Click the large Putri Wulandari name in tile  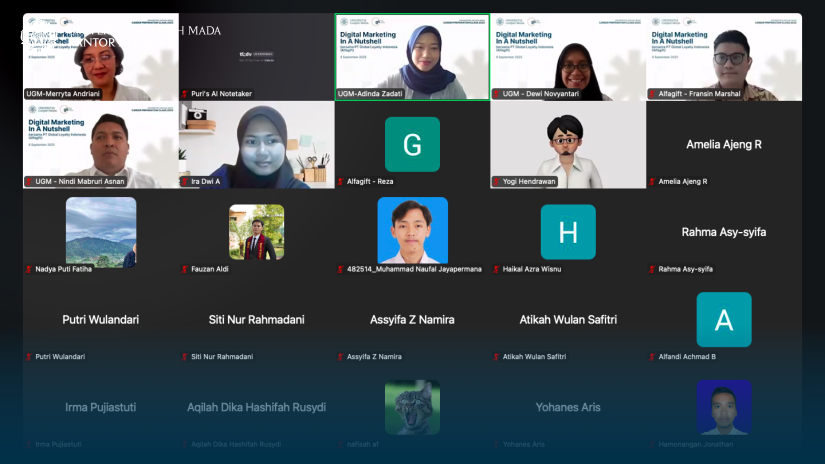click(100, 320)
